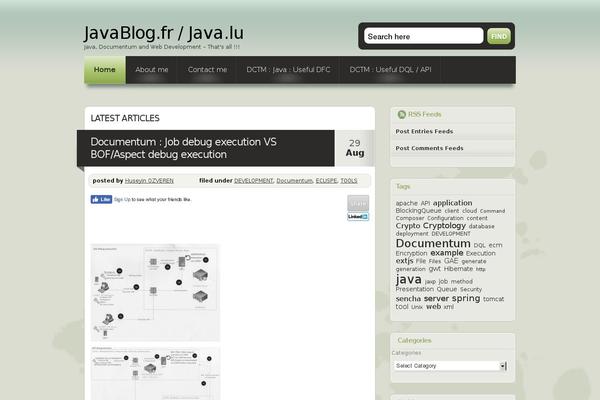The width and height of the screenshot is (600, 400).
Task: Select the 'ecm' tag
Action: click(496, 245)
